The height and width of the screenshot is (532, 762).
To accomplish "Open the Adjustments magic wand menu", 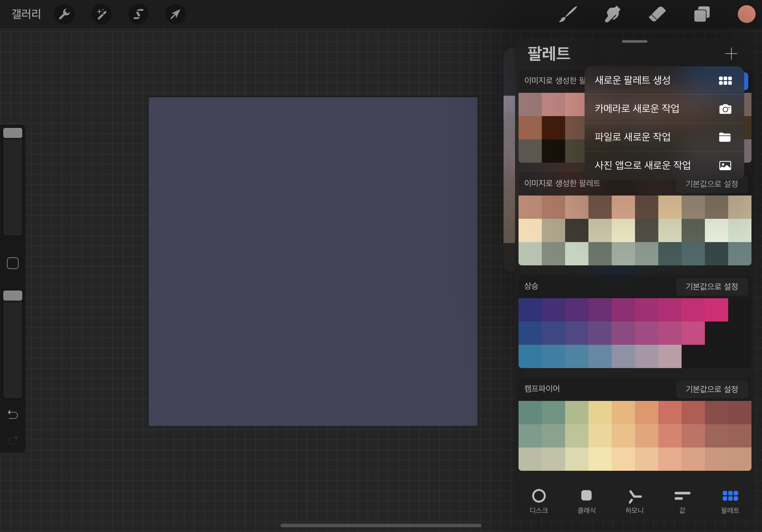I will pos(101,14).
